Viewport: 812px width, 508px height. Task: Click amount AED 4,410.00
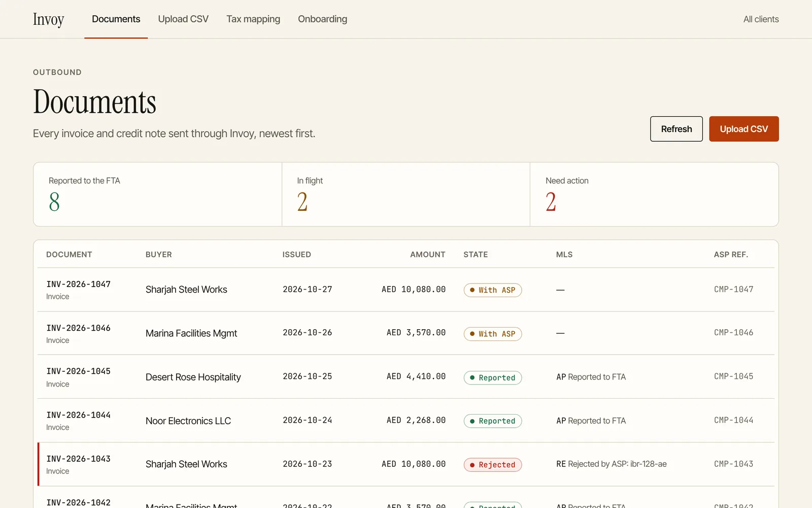pos(416,376)
